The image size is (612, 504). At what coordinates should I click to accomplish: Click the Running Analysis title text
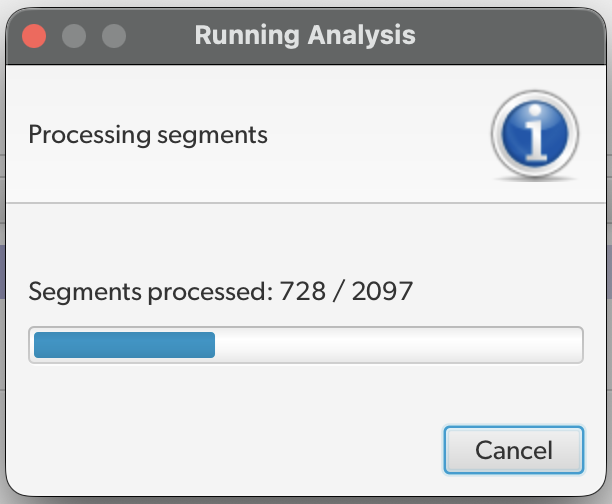305,36
